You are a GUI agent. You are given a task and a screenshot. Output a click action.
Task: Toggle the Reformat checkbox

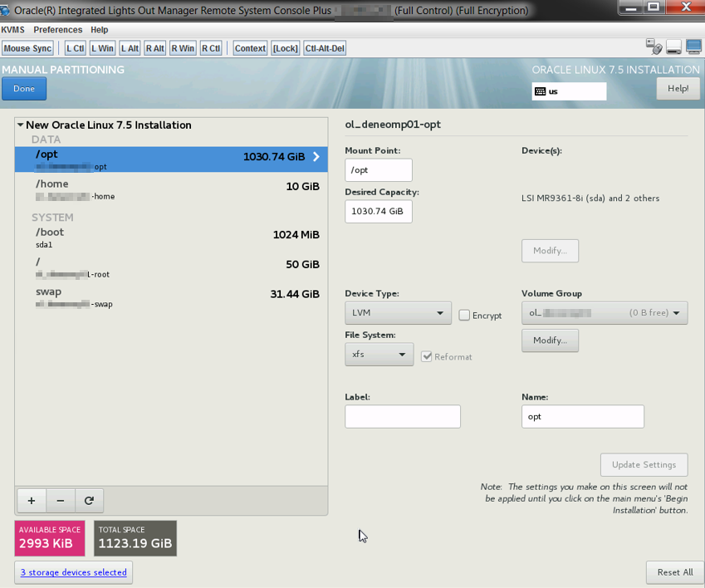click(426, 356)
